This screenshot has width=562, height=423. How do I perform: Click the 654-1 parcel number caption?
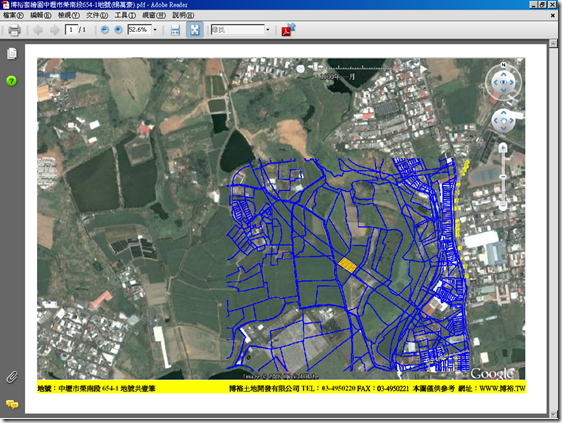[x=110, y=388]
